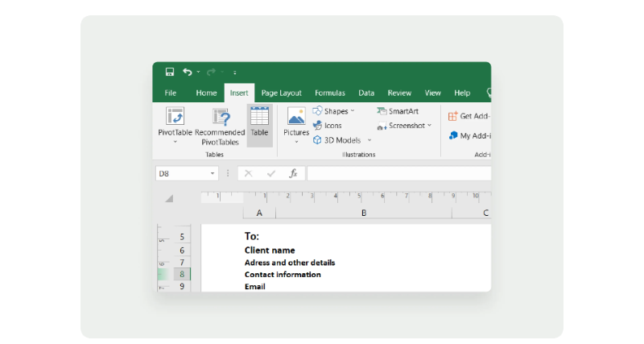This screenshot has height=344, width=644.
Task: Select column C header
Action: point(472,213)
